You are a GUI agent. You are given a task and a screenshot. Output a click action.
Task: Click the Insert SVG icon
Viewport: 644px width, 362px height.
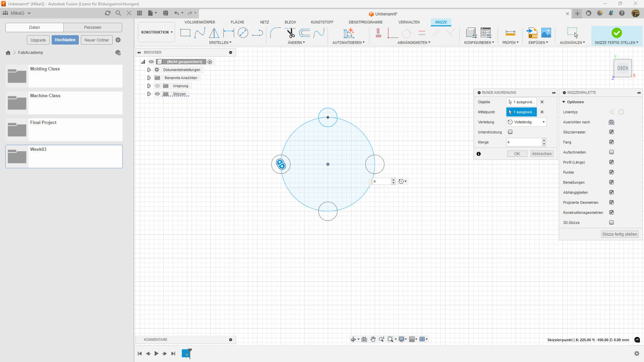532,33
